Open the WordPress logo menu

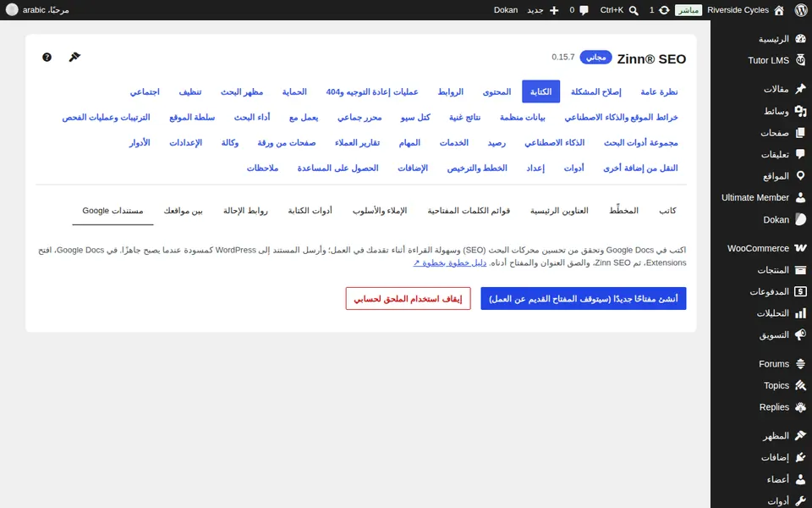click(801, 10)
